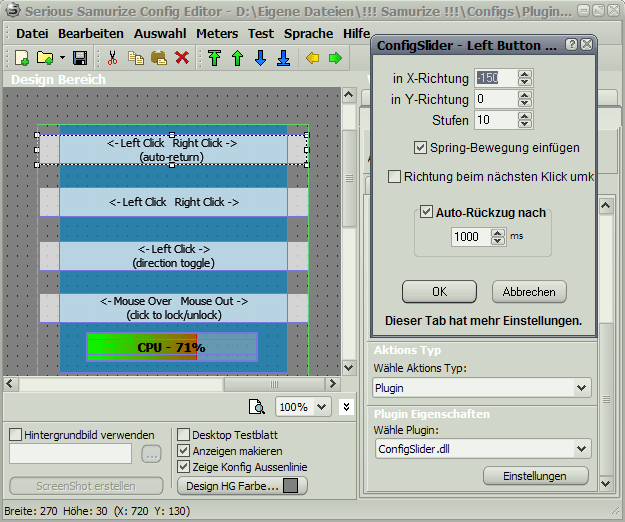Select the CPU 71% meter bar
This screenshot has width=625, height=522.
pyautogui.click(x=172, y=347)
